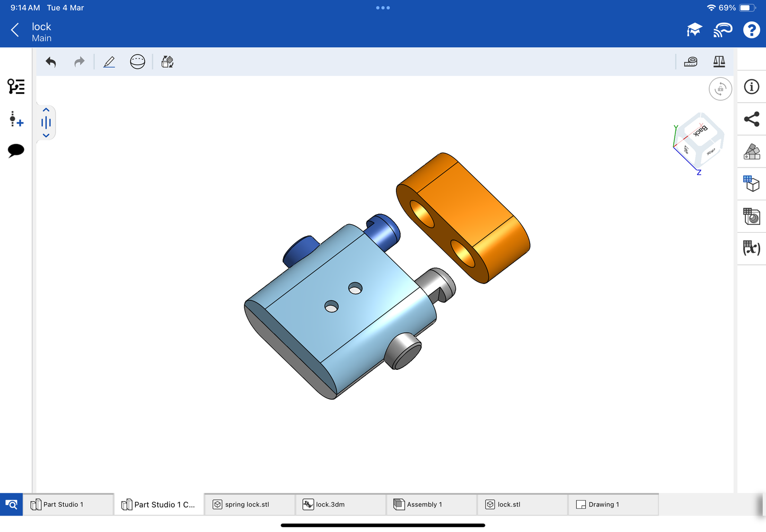Open document info panel
The height and width of the screenshot is (532, 766).
coord(751,87)
